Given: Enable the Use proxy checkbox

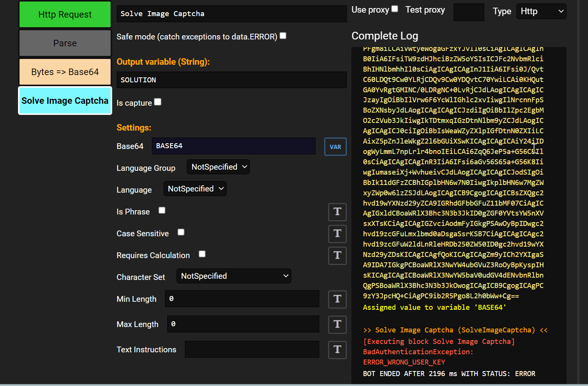Looking at the screenshot, I should pyautogui.click(x=395, y=8).
